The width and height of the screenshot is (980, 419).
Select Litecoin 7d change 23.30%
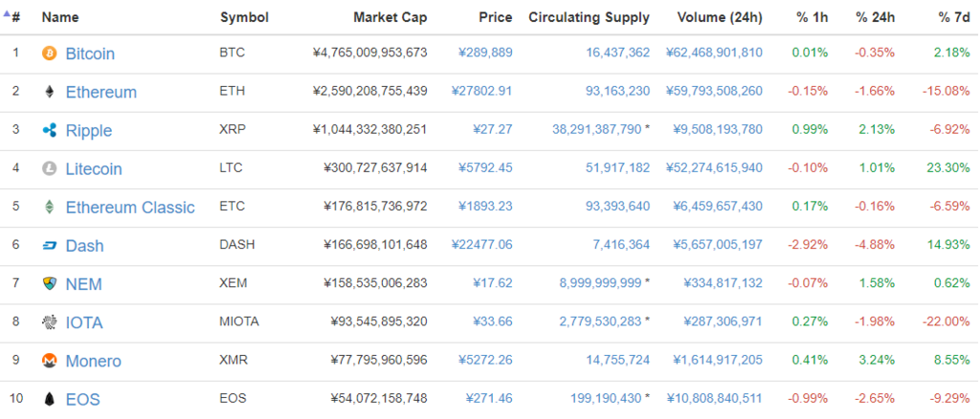pos(950,168)
